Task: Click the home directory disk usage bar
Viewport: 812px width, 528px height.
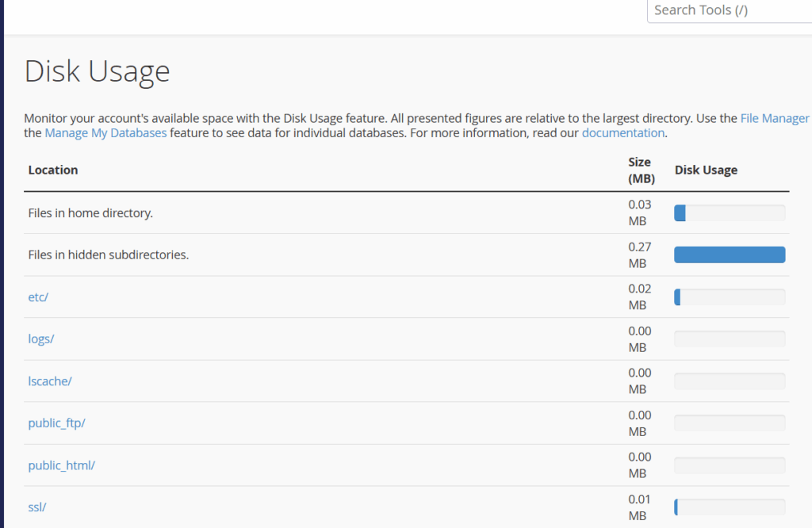Action: (730, 212)
